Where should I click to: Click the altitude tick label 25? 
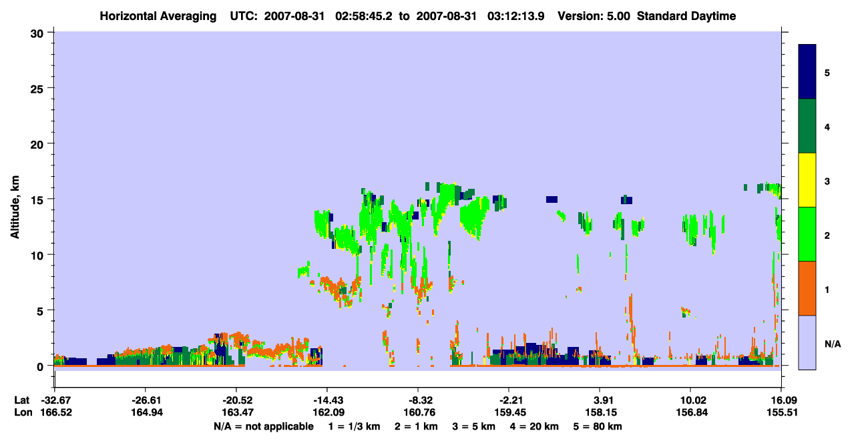tap(39, 88)
